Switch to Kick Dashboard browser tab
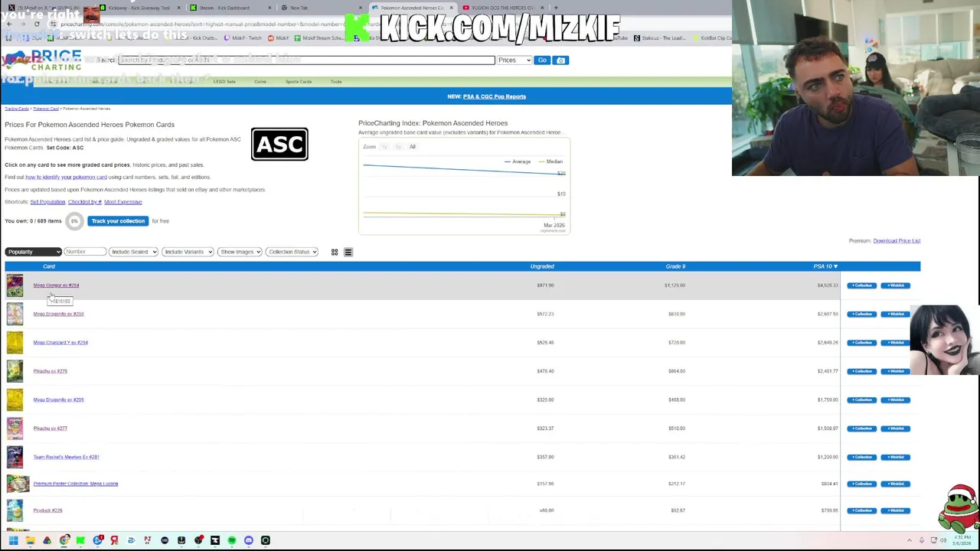 tap(230, 8)
